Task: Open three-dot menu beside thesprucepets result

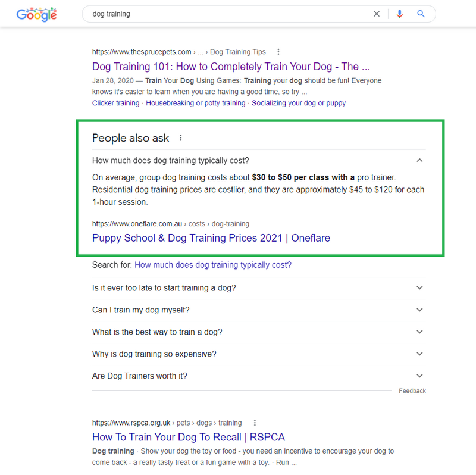Action: (x=278, y=52)
